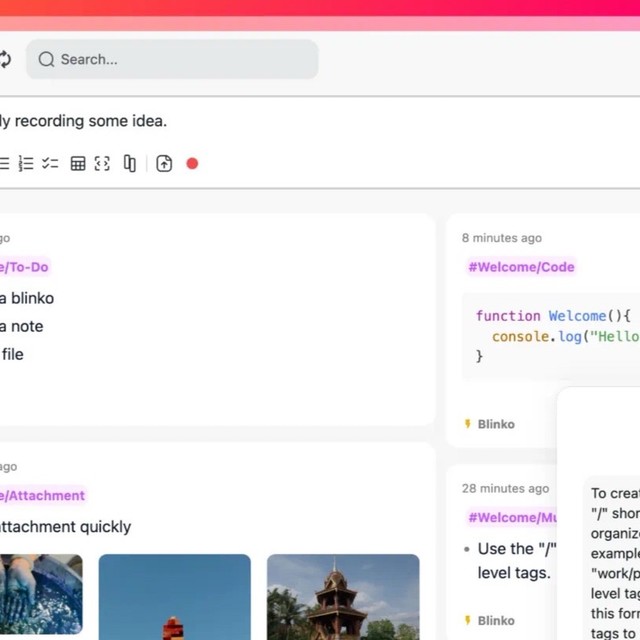This screenshot has height=640, width=640.
Task: Click the "28 minutes ago" timestamp
Action: tap(505, 489)
